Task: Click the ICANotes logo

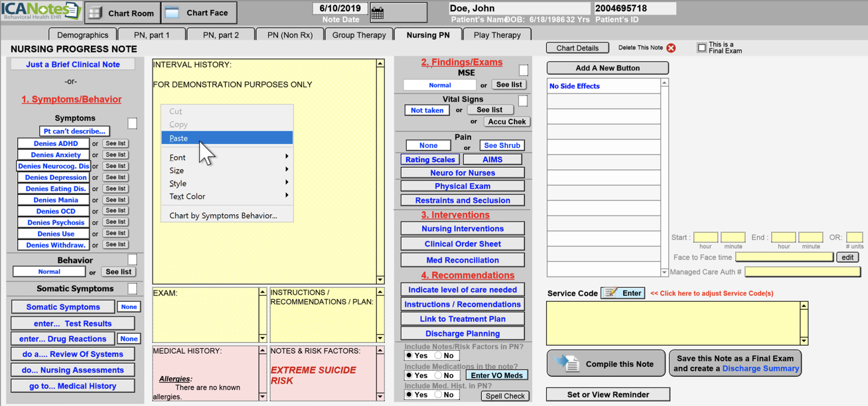Action: pyautogui.click(x=41, y=11)
